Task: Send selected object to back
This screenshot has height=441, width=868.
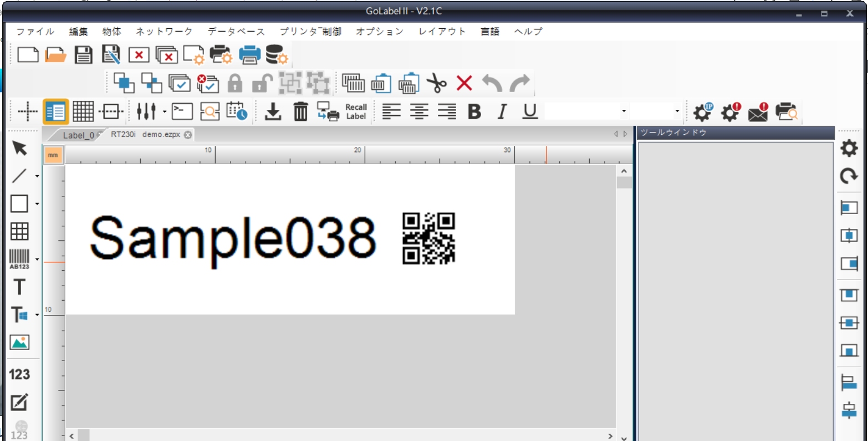Action: coord(152,83)
